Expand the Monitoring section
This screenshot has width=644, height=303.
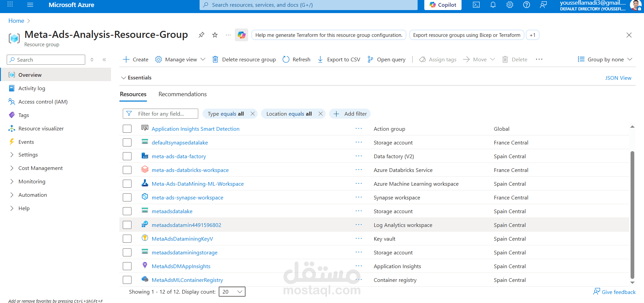(x=12, y=181)
